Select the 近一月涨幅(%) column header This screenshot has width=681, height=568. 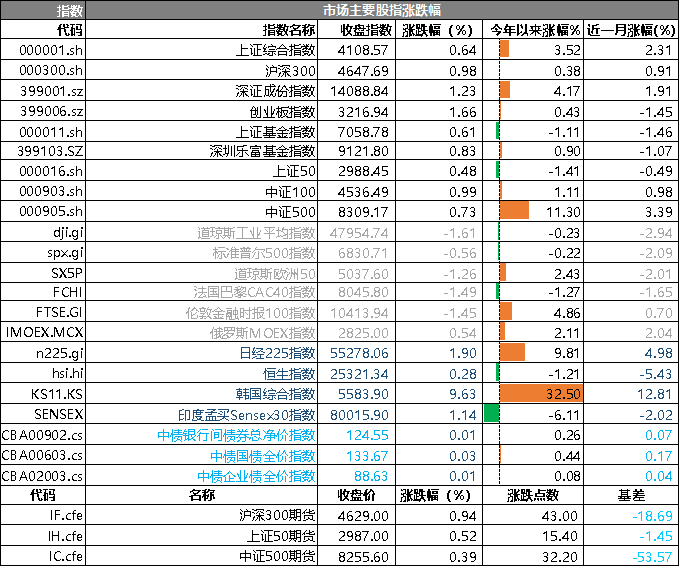click(x=632, y=30)
